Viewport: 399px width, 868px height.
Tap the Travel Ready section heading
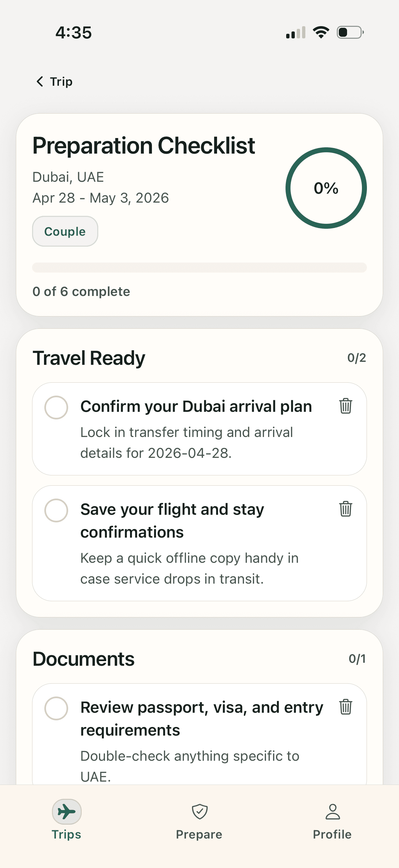(89, 358)
